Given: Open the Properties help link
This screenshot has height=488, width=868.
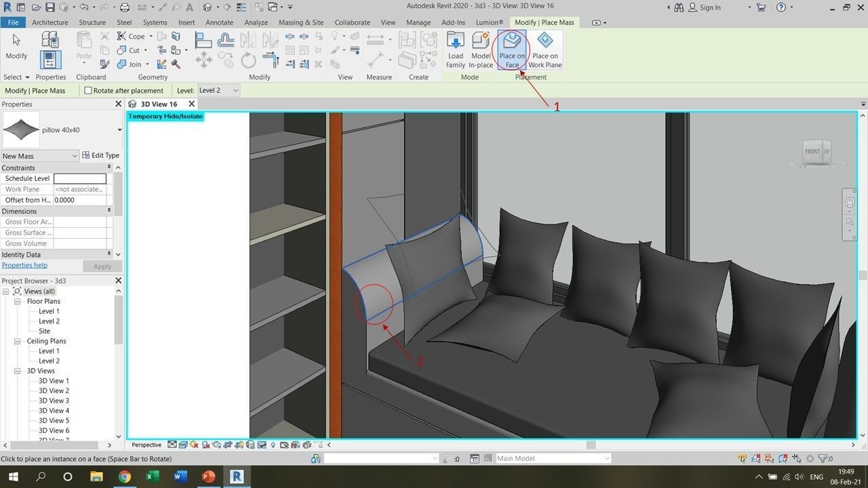Looking at the screenshot, I should coord(24,266).
